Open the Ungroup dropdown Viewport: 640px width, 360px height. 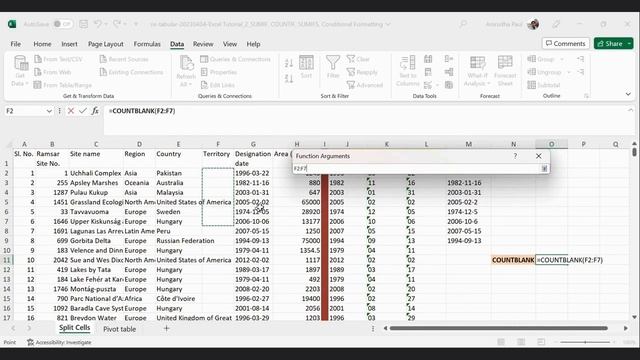(x=549, y=72)
